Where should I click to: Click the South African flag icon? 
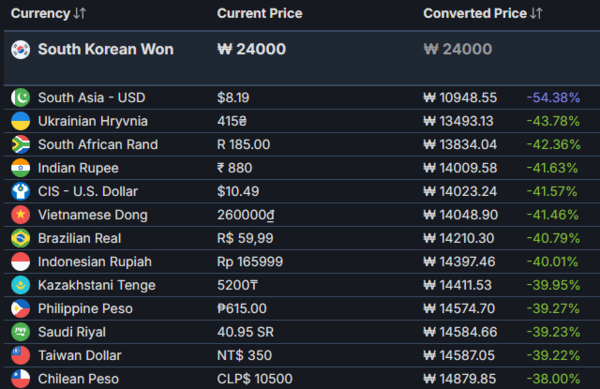[21, 144]
